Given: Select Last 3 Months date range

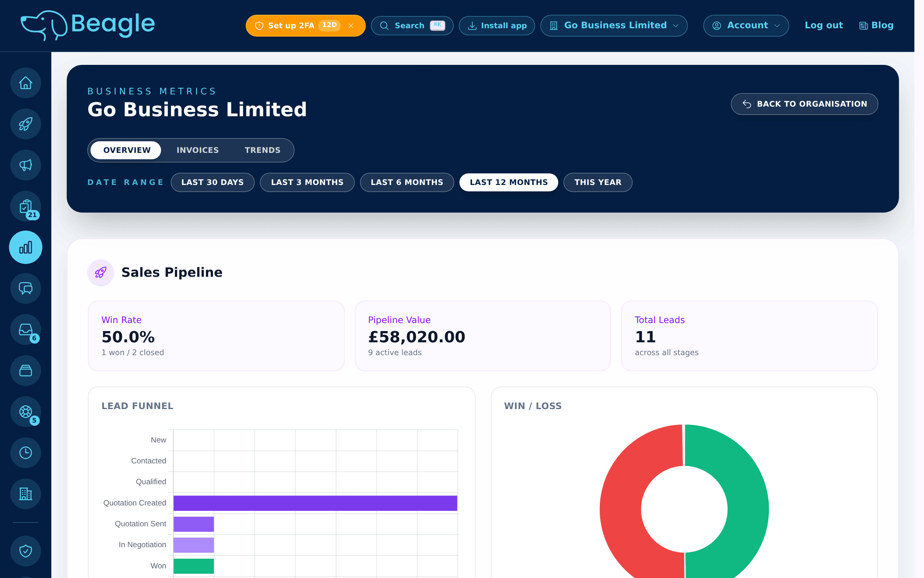Looking at the screenshot, I should pos(307,182).
